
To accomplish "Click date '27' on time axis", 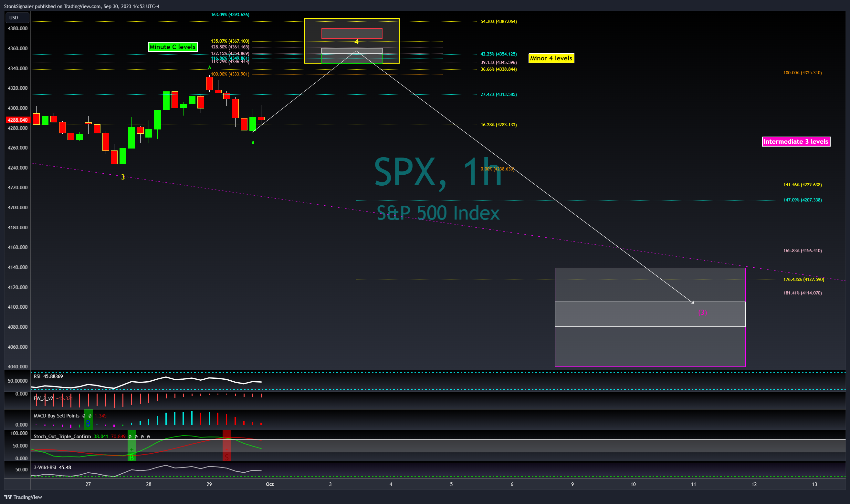I will pos(88,484).
